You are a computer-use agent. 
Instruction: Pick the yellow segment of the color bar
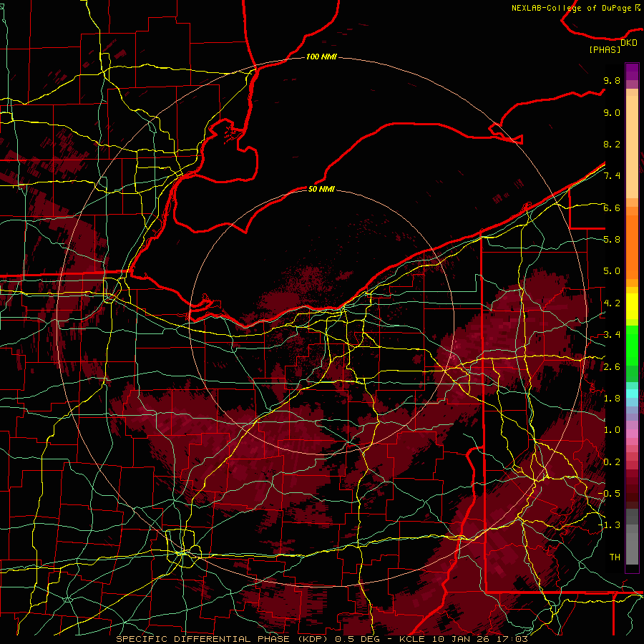(632, 306)
